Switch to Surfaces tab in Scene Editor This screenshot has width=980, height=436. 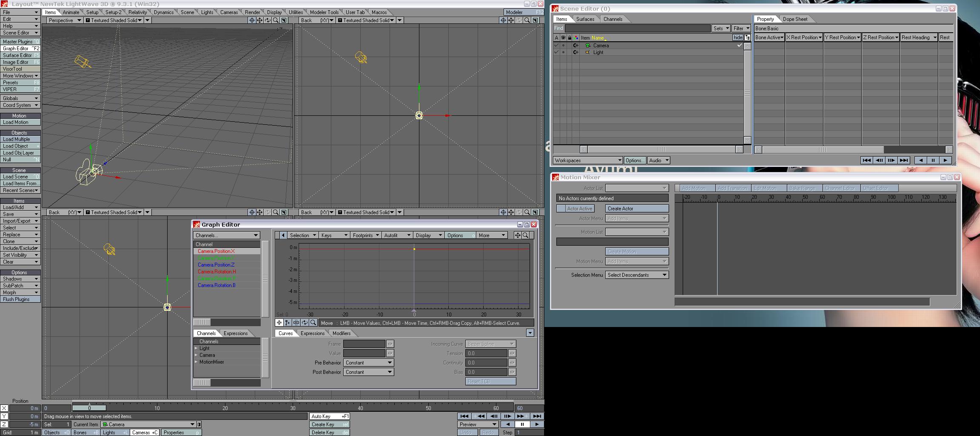[x=585, y=19]
